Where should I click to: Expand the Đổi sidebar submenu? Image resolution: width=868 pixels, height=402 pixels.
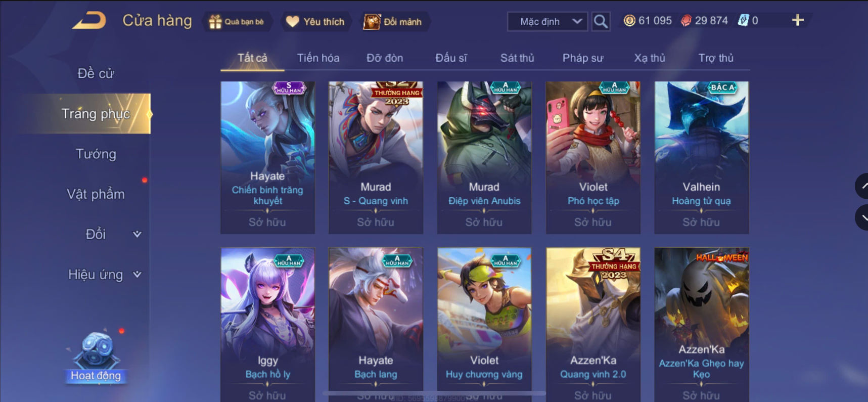click(137, 234)
